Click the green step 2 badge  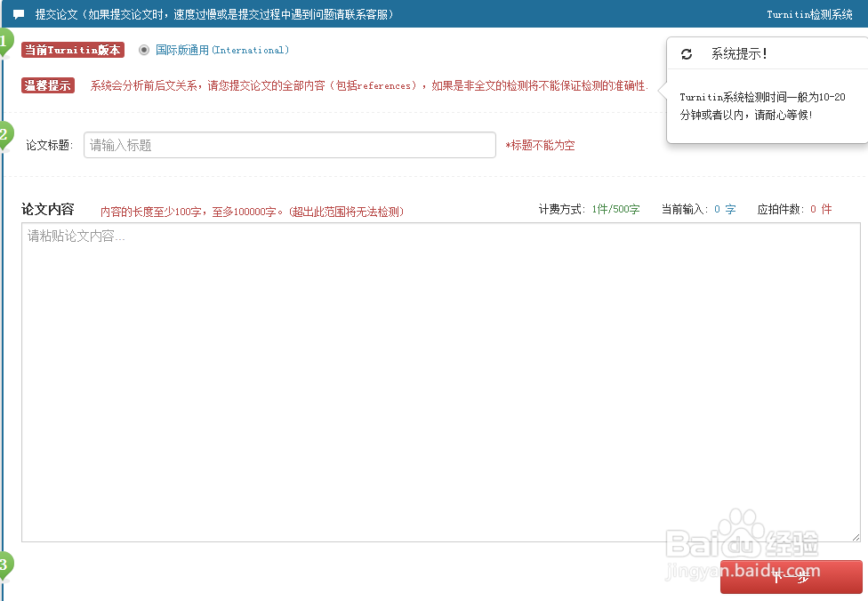pyautogui.click(x=4, y=135)
